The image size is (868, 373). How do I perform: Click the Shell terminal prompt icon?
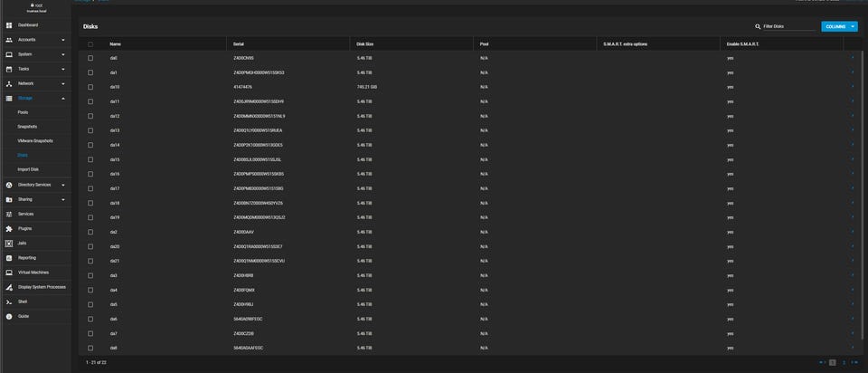(x=9, y=302)
